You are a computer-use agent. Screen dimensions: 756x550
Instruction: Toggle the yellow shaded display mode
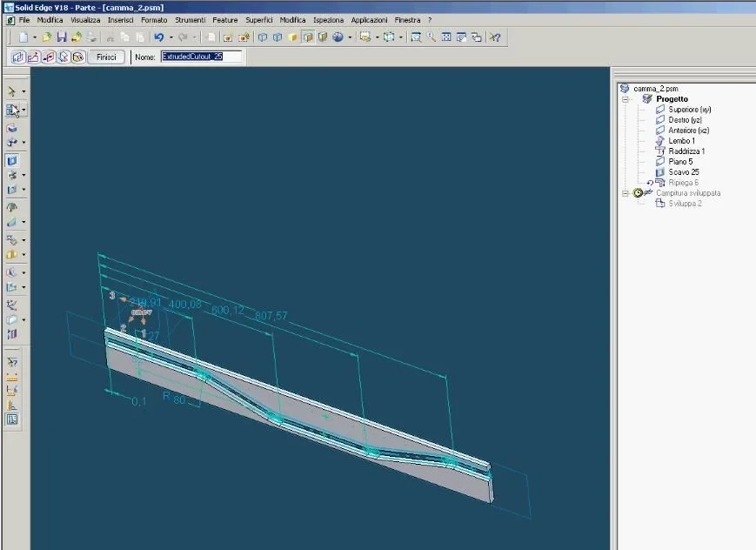[292, 37]
